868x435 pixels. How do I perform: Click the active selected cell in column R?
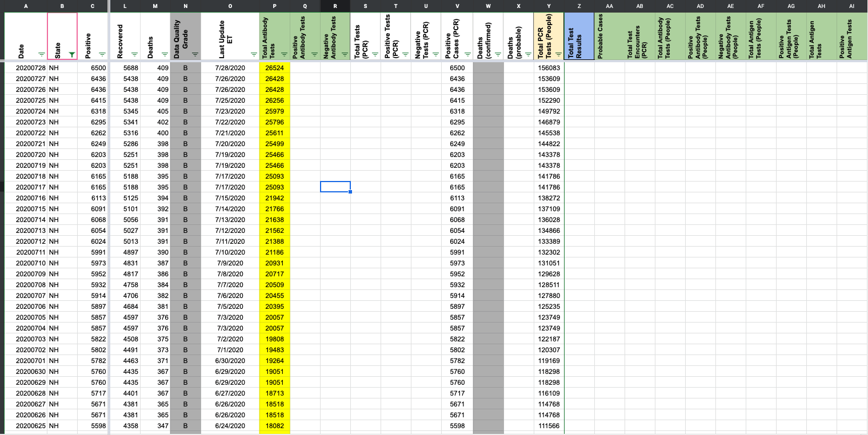point(335,187)
